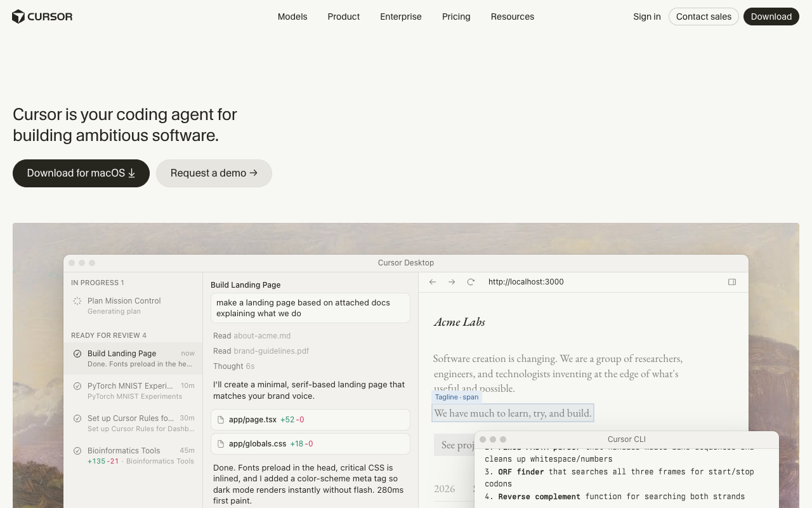Screen dimensions: 812x508
Task: Click the Tagline span label
Action: coord(457,397)
